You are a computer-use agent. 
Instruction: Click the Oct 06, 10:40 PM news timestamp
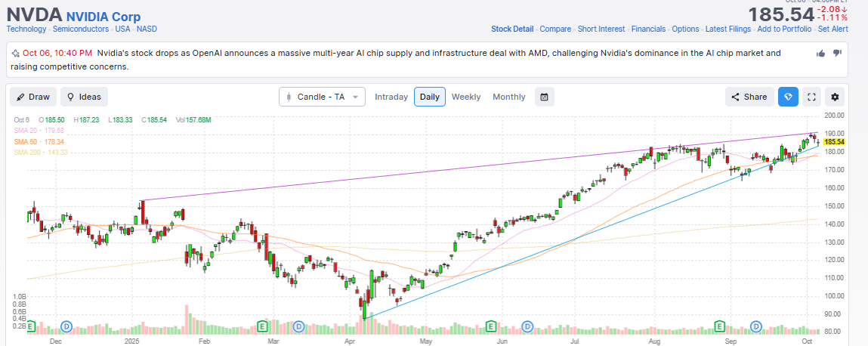pos(57,54)
